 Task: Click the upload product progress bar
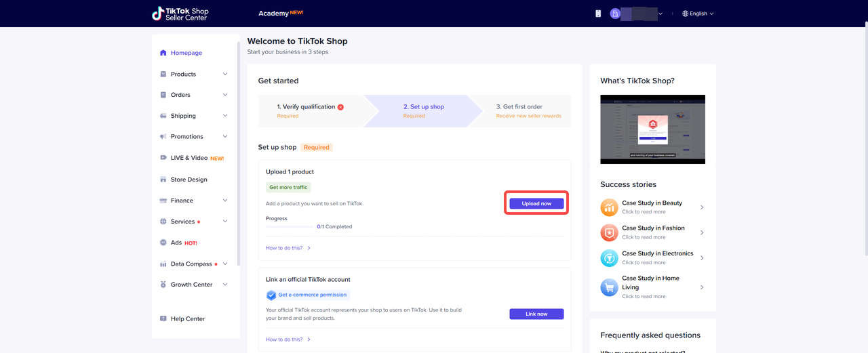(x=290, y=227)
